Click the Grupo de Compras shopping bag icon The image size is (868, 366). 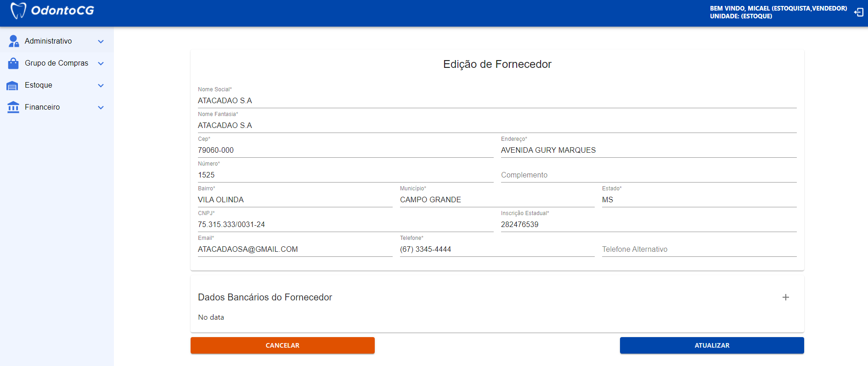click(13, 63)
